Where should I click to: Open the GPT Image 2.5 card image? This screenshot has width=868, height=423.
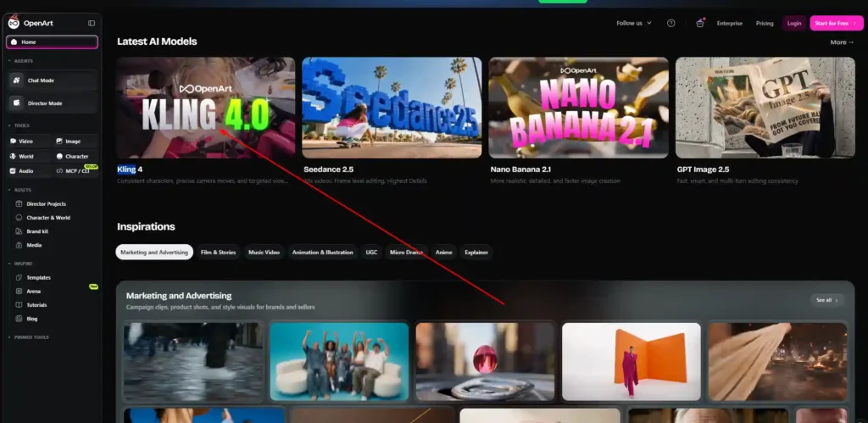click(x=765, y=108)
